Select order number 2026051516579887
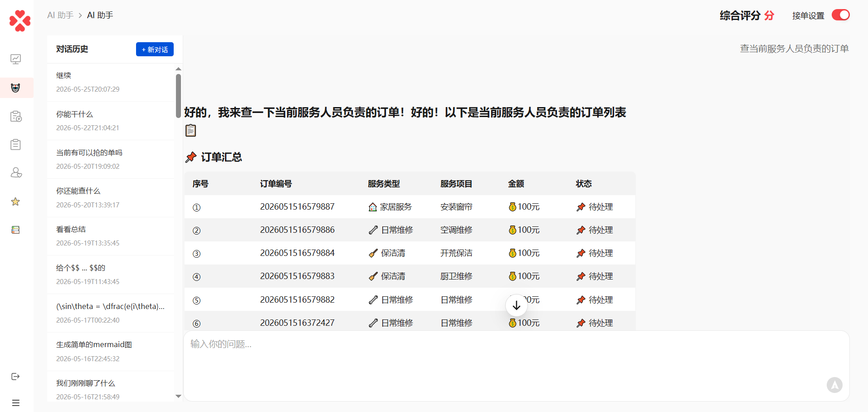 coord(297,207)
